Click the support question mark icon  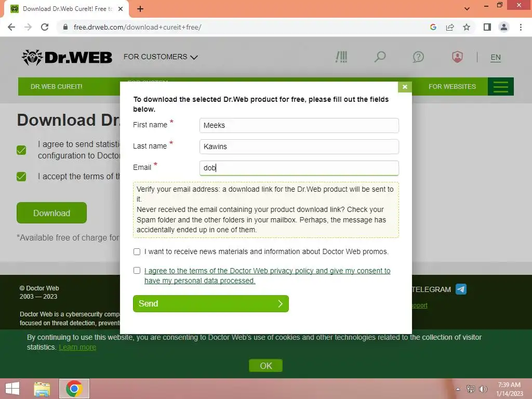pyautogui.click(x=418, y=57)
